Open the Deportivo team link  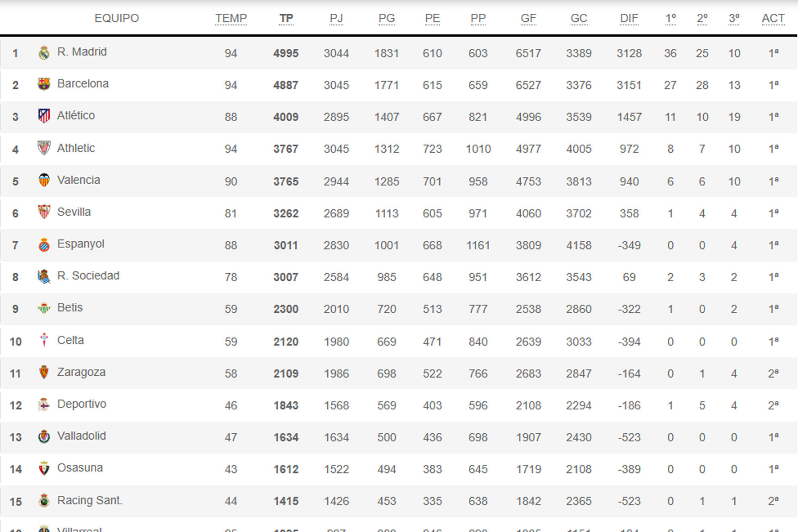click(82, 404)
